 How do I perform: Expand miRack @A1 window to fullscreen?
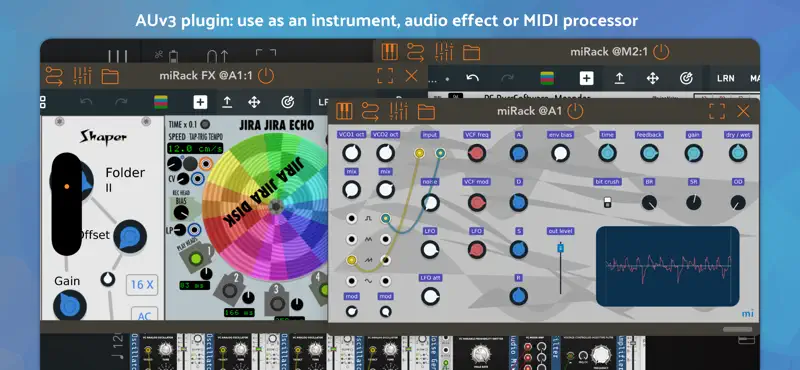717,111
